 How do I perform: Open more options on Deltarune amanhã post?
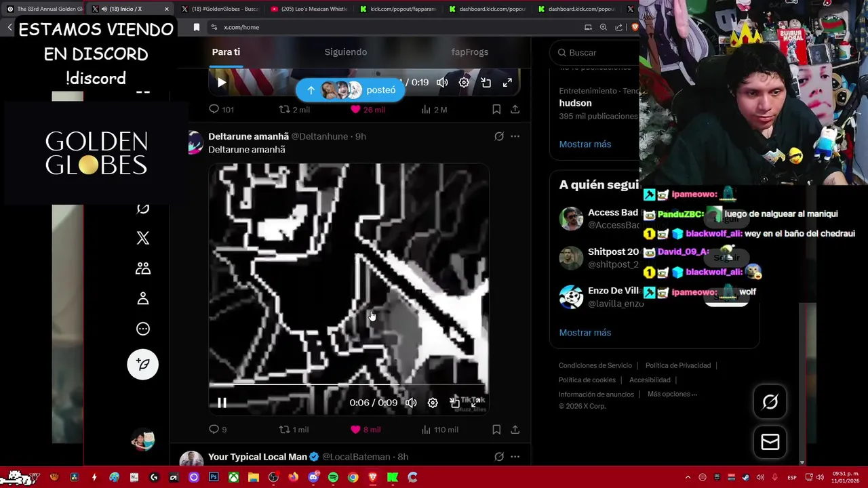[515, 136]
